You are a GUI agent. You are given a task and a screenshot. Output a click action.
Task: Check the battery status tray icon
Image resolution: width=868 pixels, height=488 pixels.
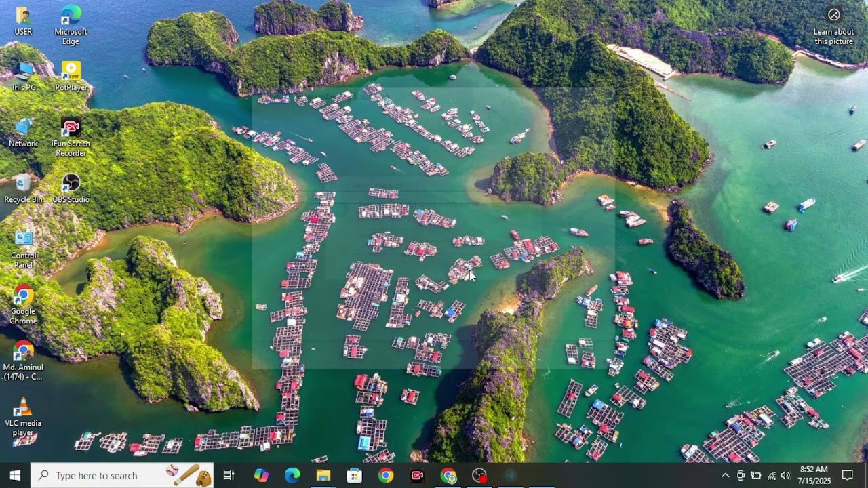pyautogui.click(x=755, y=476)
